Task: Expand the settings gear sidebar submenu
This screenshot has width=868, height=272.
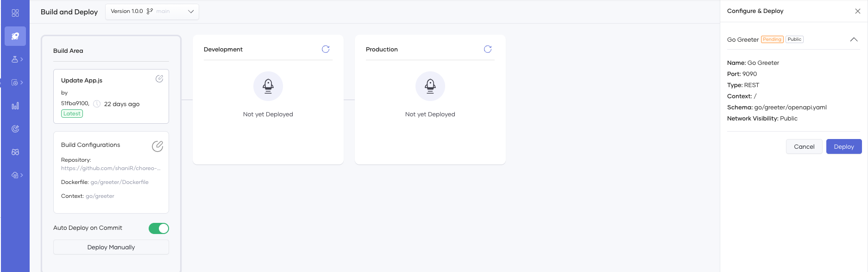Action: click(17, 82)
